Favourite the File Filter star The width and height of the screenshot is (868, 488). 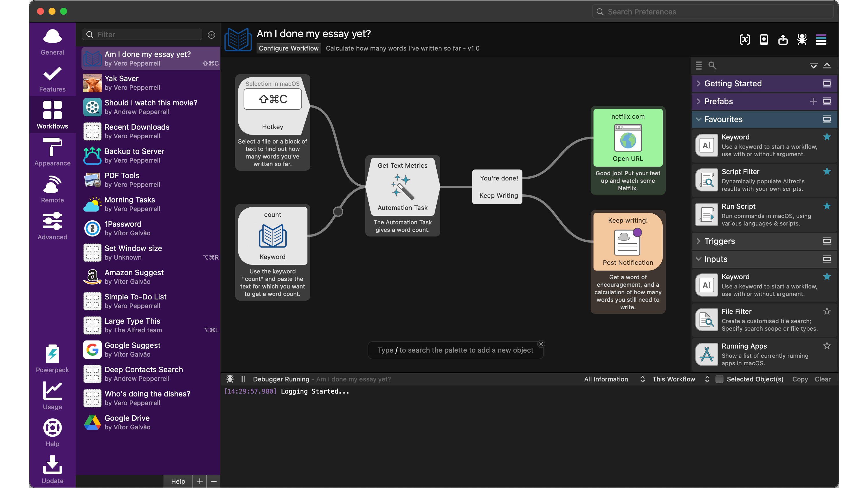click(827, 311)
